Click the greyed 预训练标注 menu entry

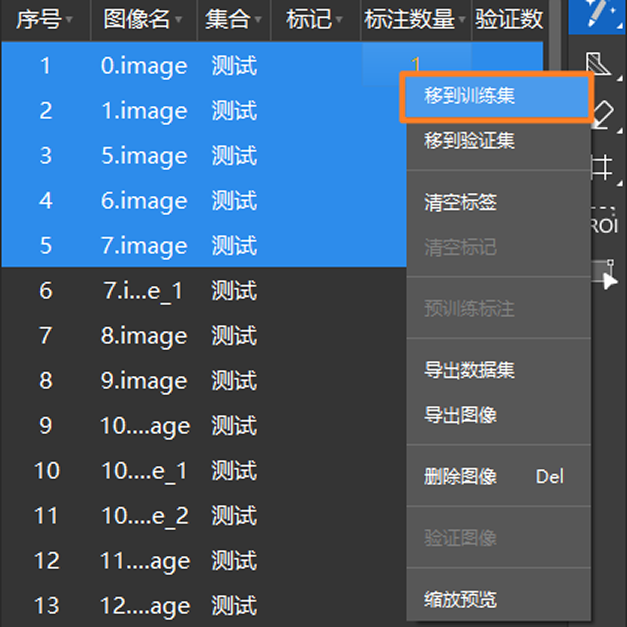498,308
